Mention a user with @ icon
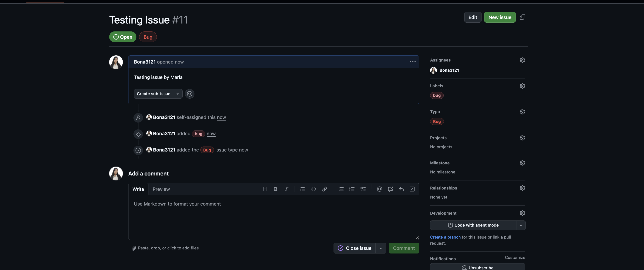Viewport: 644px width, 270px height. (379, 189)
